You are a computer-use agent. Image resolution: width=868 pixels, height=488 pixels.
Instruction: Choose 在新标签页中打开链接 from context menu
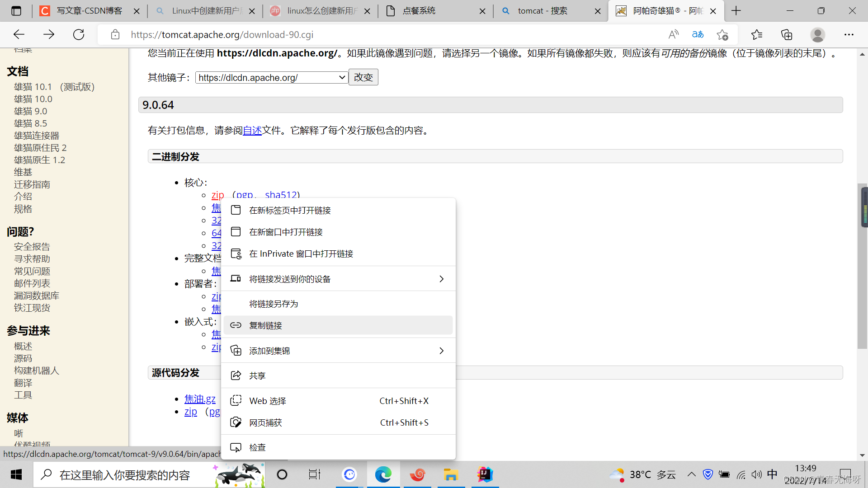338,210
